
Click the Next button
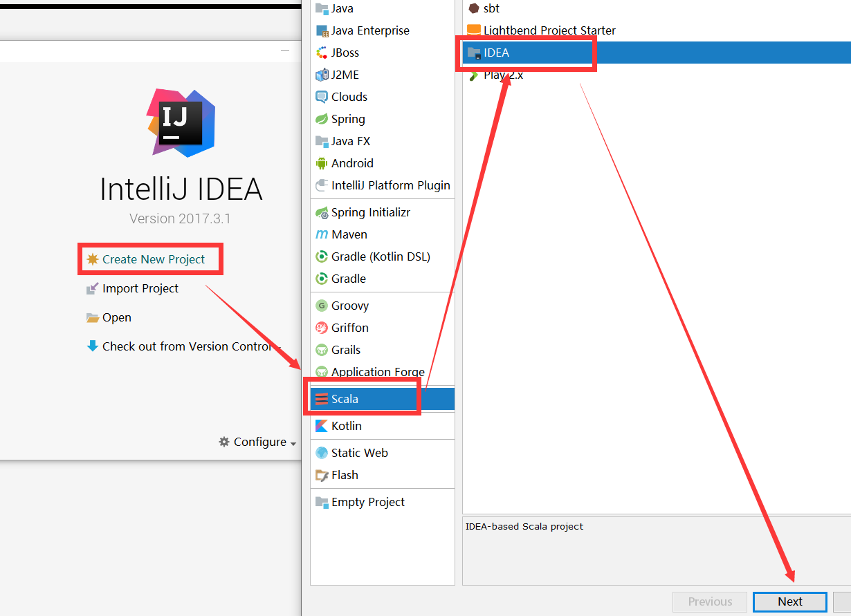(x=790, y=601)
